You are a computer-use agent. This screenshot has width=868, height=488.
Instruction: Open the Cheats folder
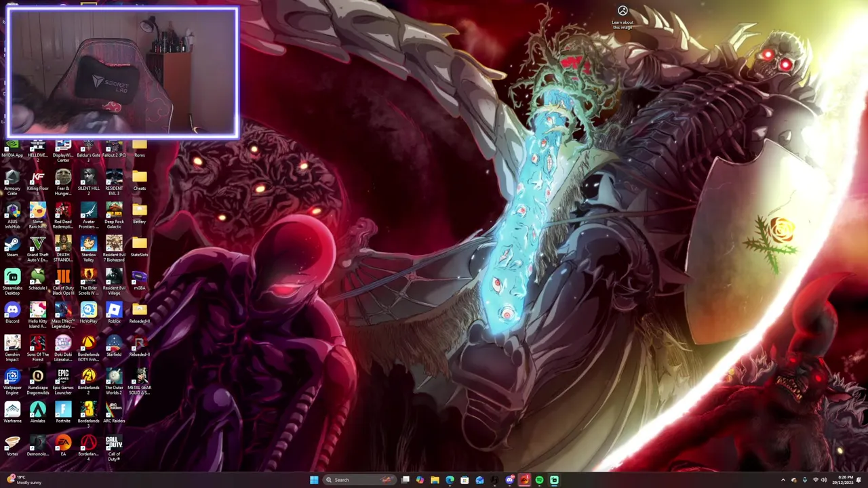tap(140, 182)
